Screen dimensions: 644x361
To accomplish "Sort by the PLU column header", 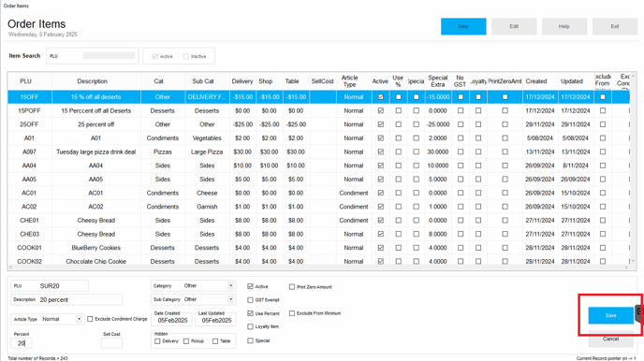I will click(x=25, y=81).
